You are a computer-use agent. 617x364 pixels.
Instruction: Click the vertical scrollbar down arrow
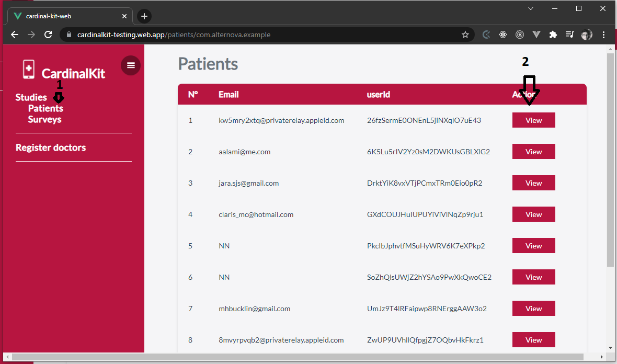(x=611, y=347)
